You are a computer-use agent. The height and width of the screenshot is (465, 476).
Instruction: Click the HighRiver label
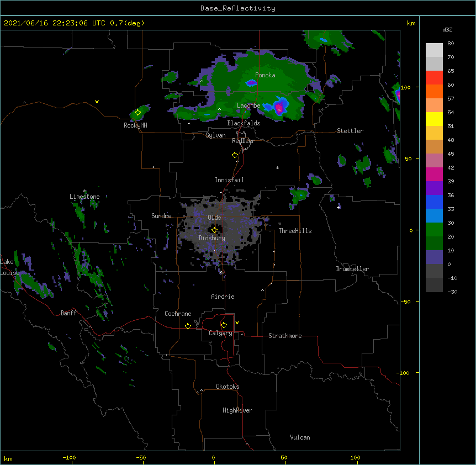pos(237,410)
